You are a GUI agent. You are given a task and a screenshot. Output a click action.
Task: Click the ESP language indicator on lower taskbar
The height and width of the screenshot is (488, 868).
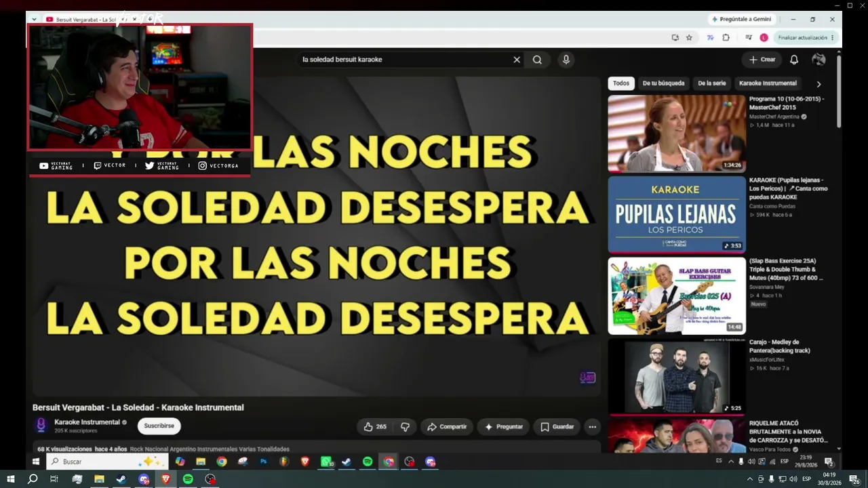pyautogui.click(x=806, y=479)
